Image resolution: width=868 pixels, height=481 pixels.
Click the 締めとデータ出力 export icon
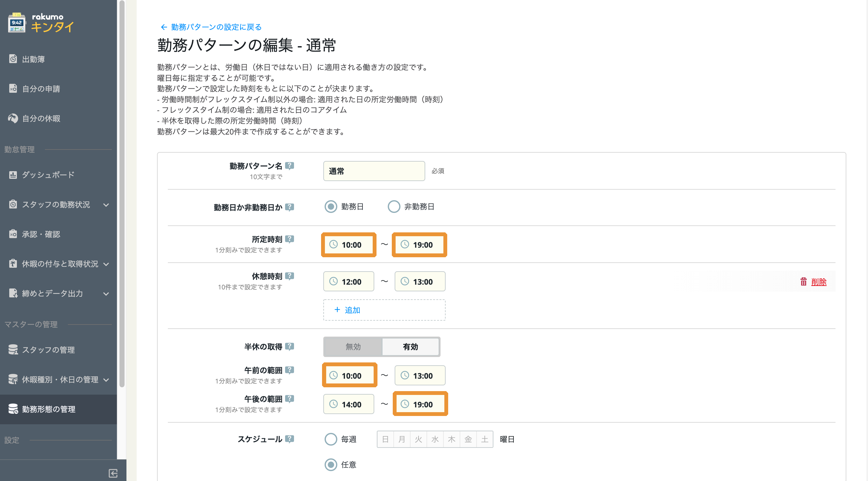pyautogui.click(x=13, y=294)
